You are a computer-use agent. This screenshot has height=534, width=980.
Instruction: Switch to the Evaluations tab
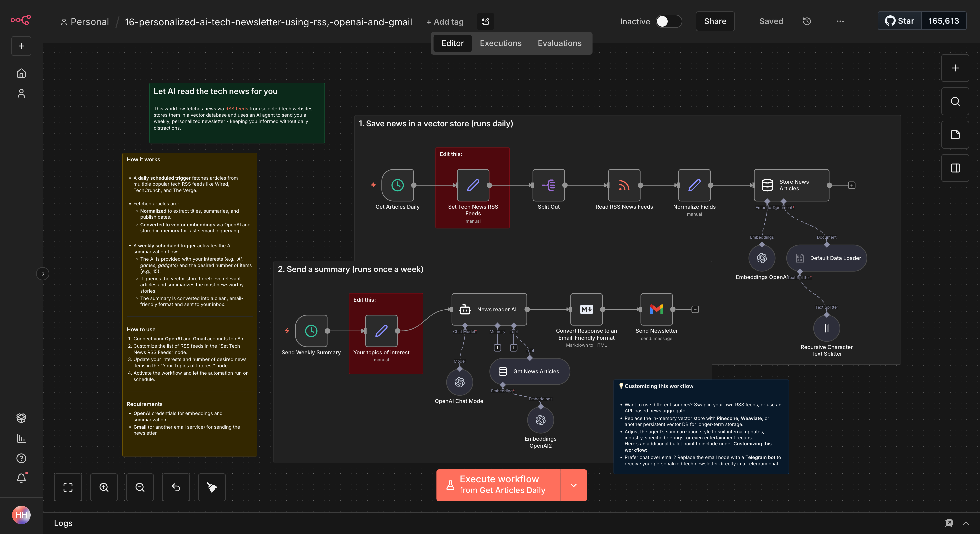559,43
